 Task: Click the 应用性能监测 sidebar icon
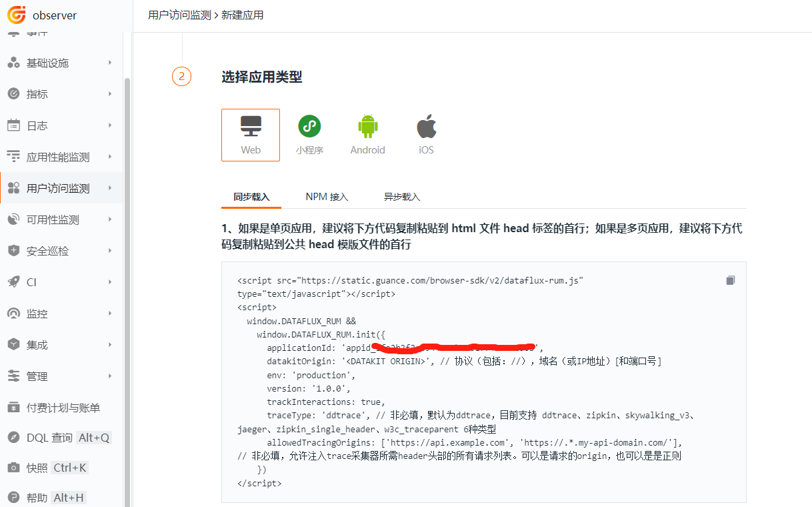[x=13, y=157]
